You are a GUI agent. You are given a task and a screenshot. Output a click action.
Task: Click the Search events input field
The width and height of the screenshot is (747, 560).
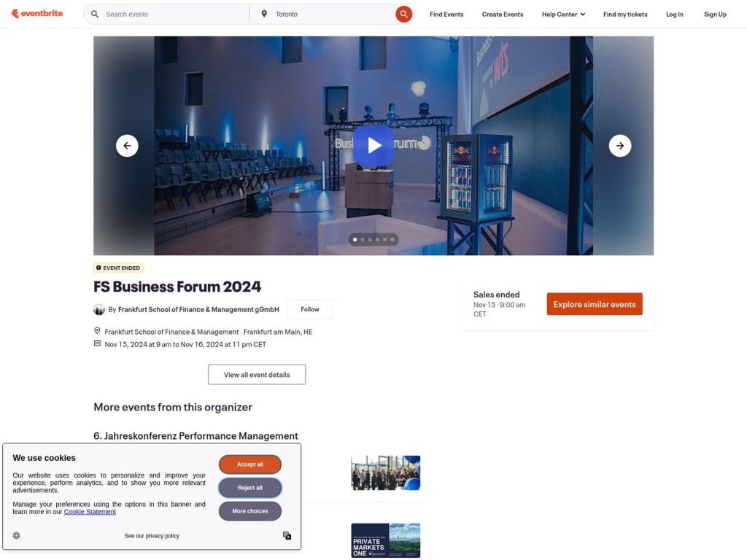[x=168, y=13]
